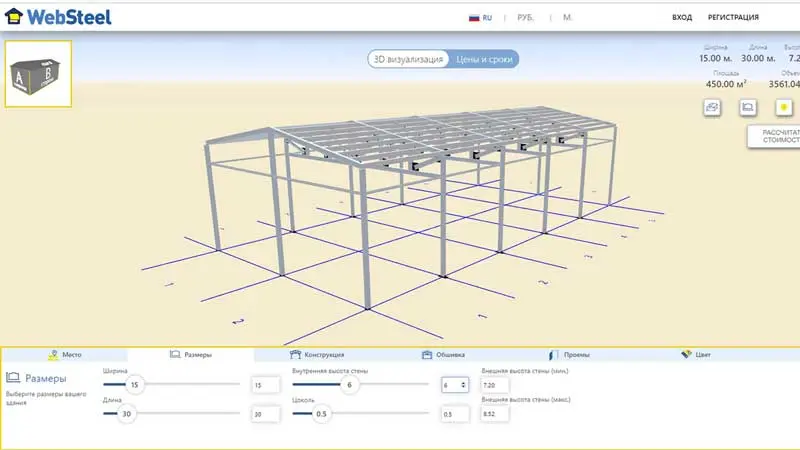Click the РЕГИСТРАЦИЯ link
The image size is (800, 450).
(733, 18)
